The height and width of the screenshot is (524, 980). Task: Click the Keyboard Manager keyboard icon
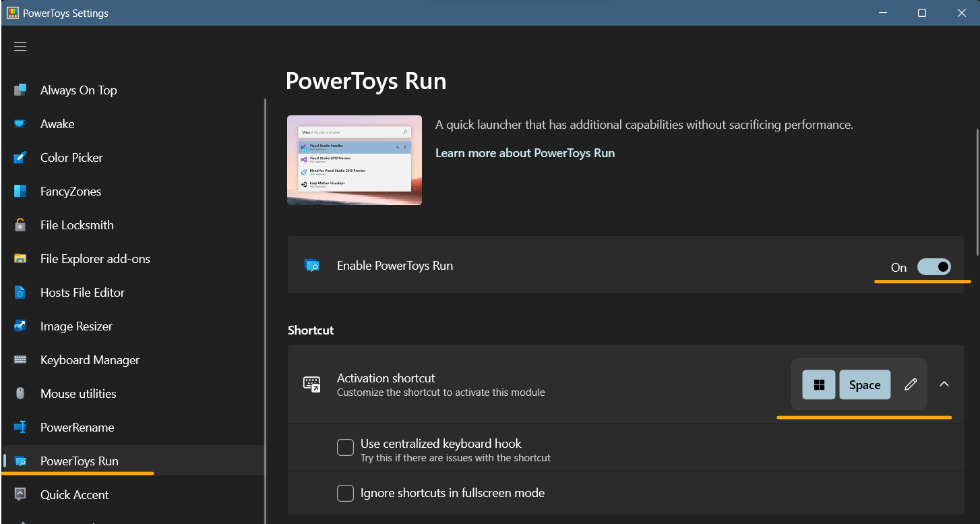(20, 359)
